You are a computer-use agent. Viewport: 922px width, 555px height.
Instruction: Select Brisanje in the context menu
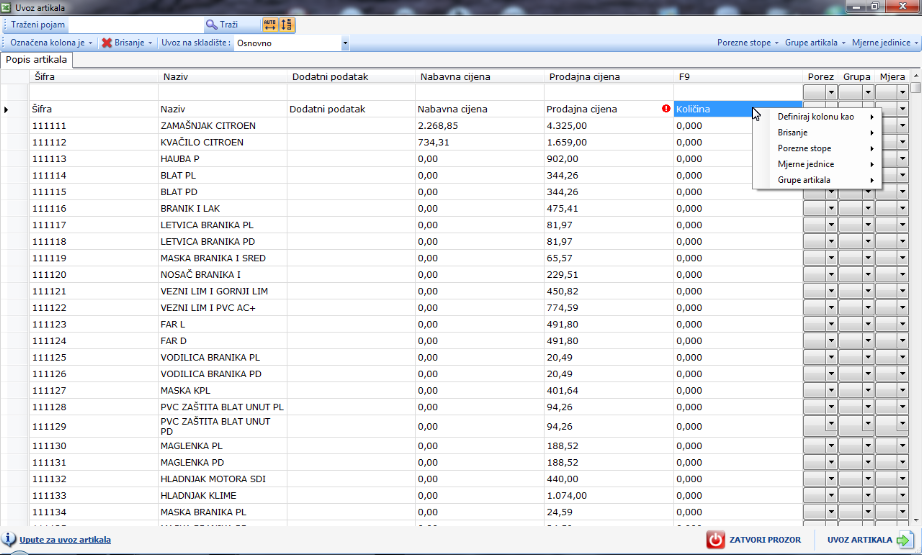tap(817, 132)
